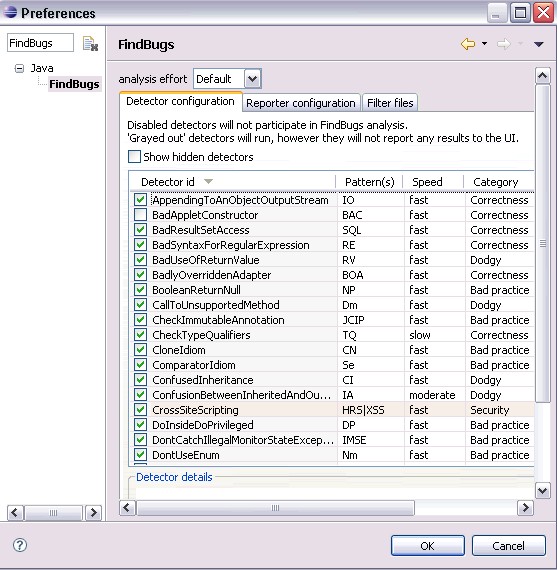Select FindBugs in the preferences tree
Screen dimensions: 557x570
[74, 84]
